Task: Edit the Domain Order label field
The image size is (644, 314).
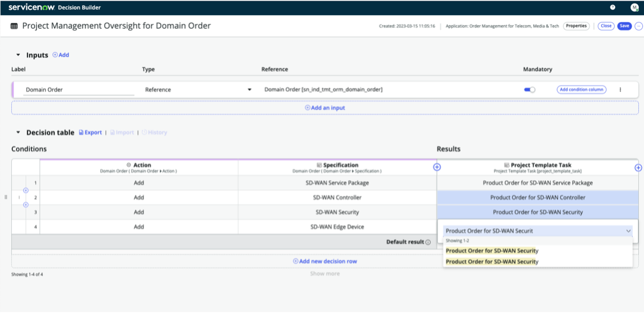Action: pos(79,89)
